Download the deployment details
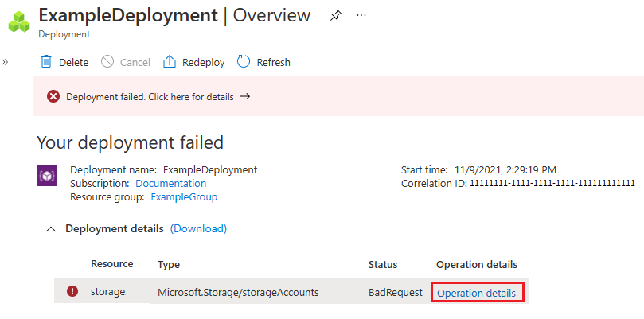Image resolution: width=644 pixels, height=319 pixels. click(x=198, y=228)
